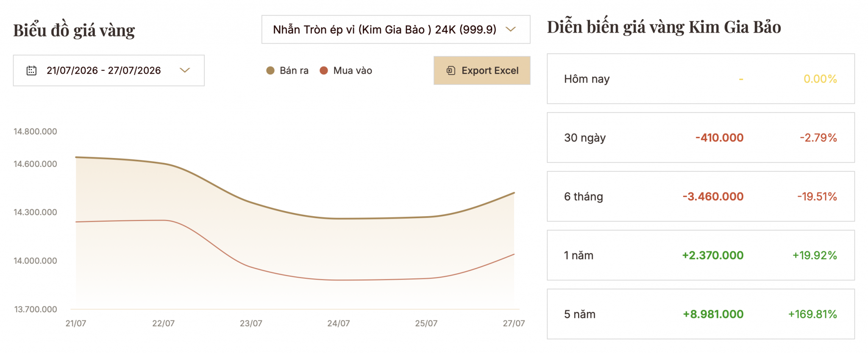
Task: Click the calendar icon in date picker
Action: click(x=31, y=70)
